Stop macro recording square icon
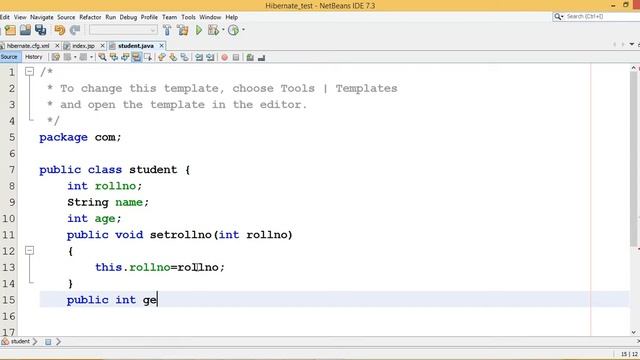The image size is (640, 360). [236, 57]
